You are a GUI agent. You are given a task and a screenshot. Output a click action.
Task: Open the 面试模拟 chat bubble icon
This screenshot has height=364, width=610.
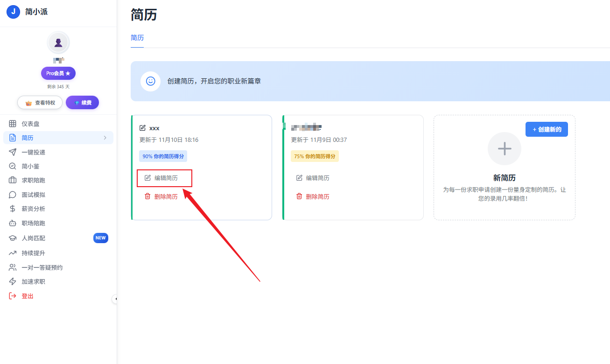click(13, 195)
